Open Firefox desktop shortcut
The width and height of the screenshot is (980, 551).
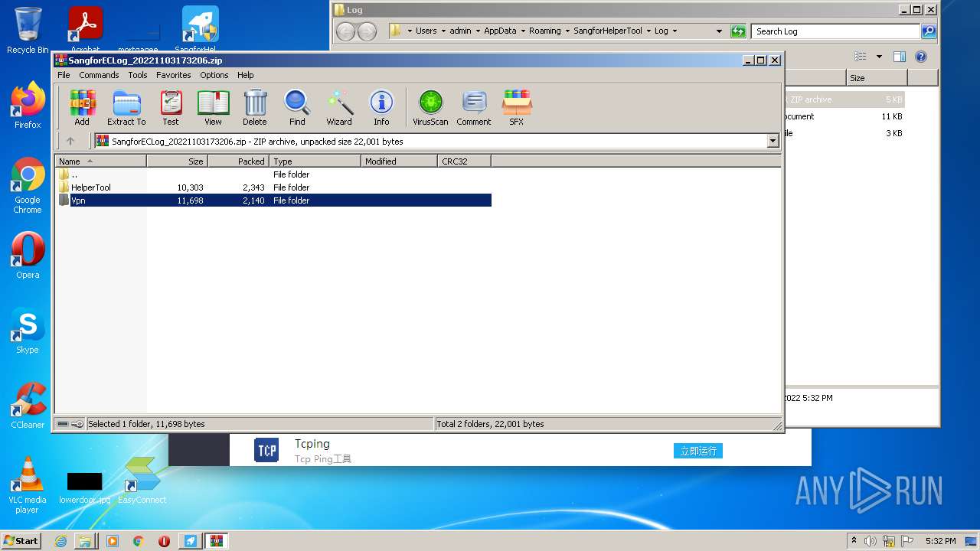(x=28, y=106)
